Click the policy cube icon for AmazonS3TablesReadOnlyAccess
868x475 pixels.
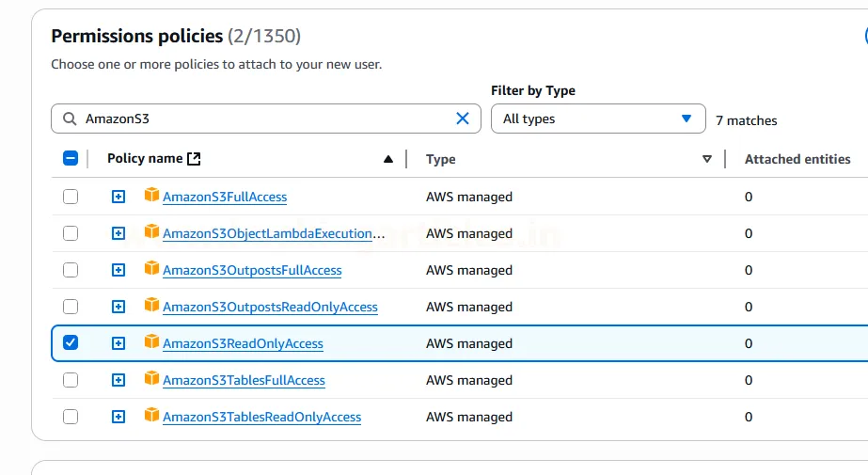click(x=151, y=415)
